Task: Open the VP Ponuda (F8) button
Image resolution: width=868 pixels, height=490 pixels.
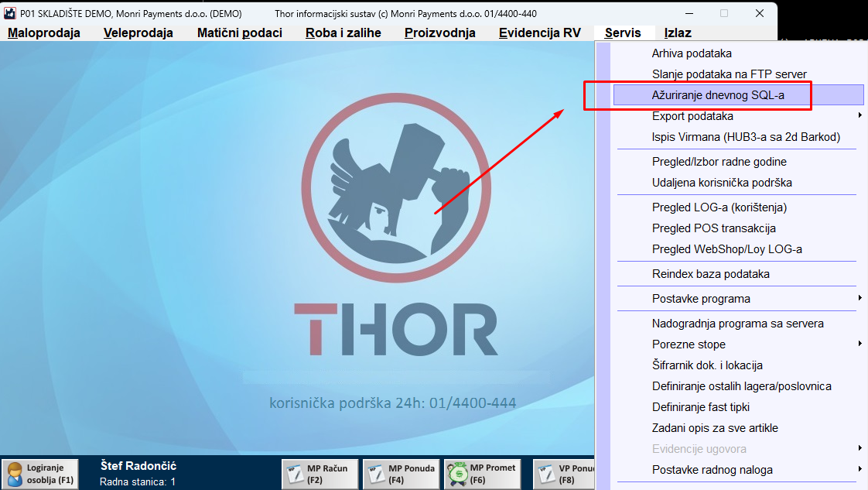Action: point(563,474)
